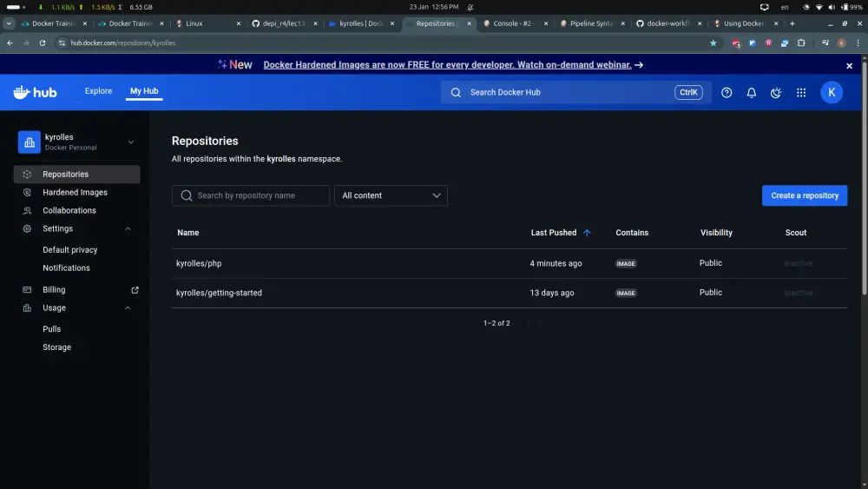The image size is (868, 489).
Task: Open the Pulls usage page
Action: (51, 329)
